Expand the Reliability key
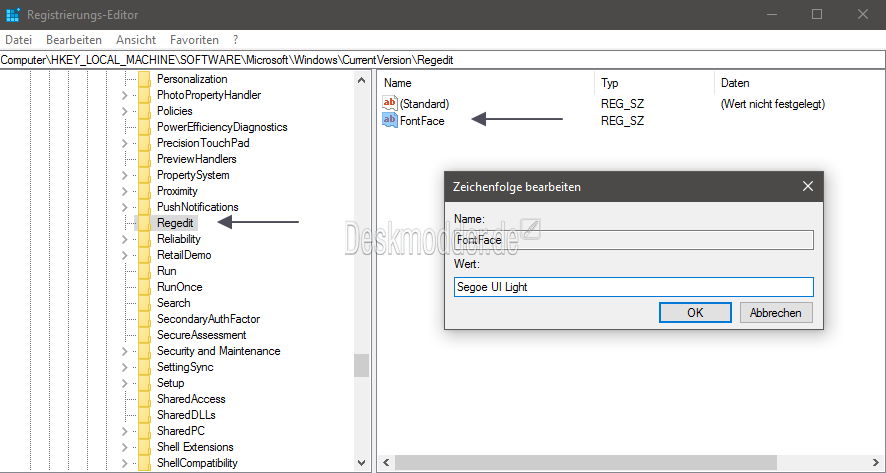Viewport: 886px width, 473px height. (x=124, y=239)
